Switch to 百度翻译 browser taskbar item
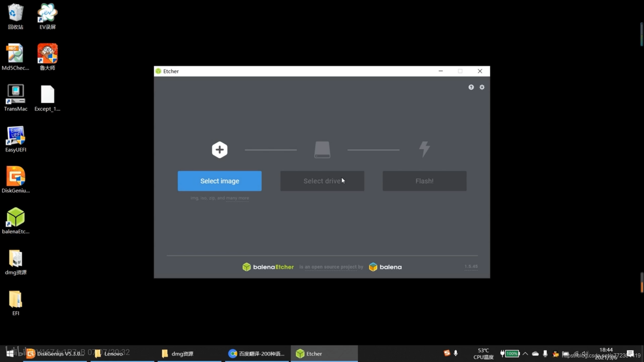Viewport: 644px width, 362px height. point(257,354)
